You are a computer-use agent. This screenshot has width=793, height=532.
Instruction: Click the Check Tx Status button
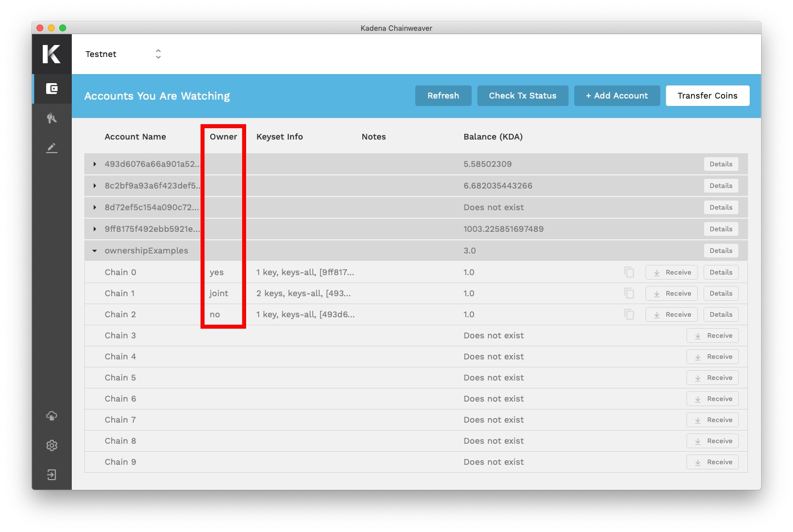click(x=522, y=96)
